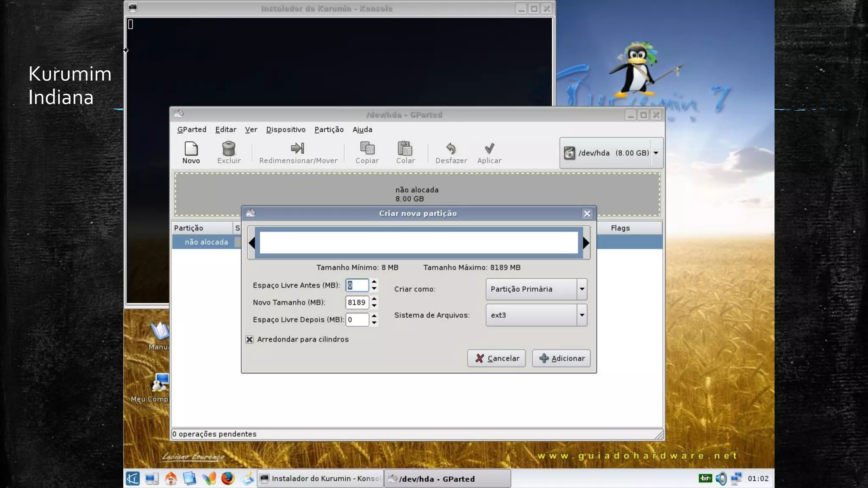The width and height of the screenshot is (868, 488).
Task: Click the right arrow of partition slider
Action: [x=586, y=243]
